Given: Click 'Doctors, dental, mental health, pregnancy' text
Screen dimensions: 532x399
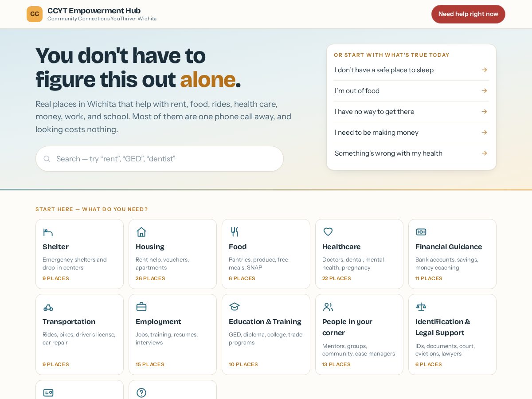Looking at the screenshot, I should pos(353,264).
